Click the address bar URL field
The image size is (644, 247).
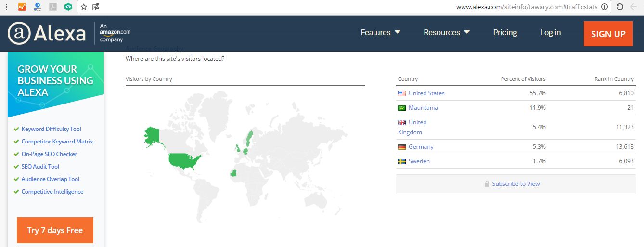pos(289,7)
